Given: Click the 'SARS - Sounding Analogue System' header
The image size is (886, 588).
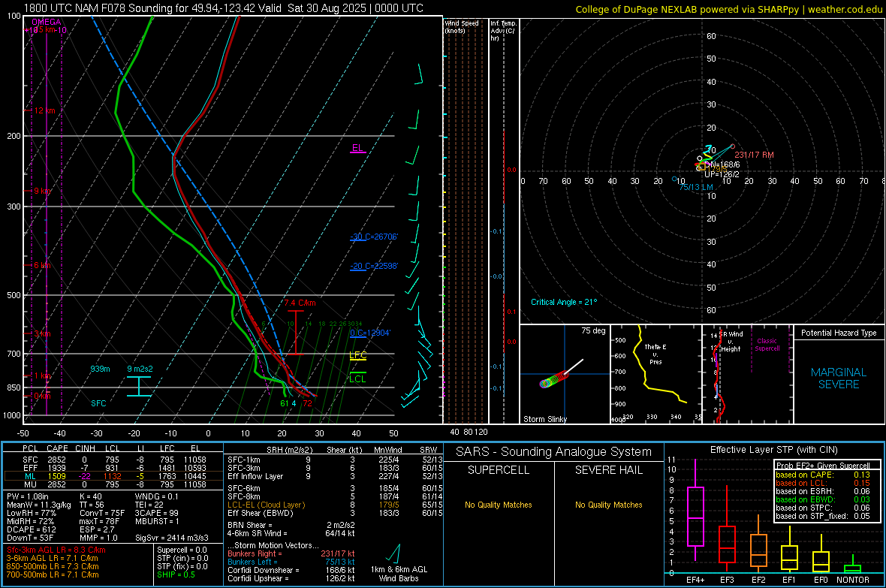Looking at the screenshot, I should [554, 452].
